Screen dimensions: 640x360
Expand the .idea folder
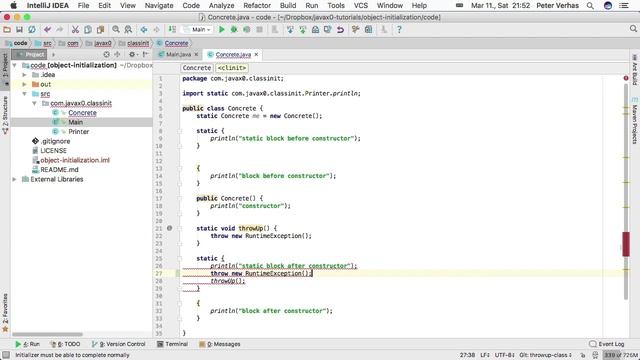24,75
